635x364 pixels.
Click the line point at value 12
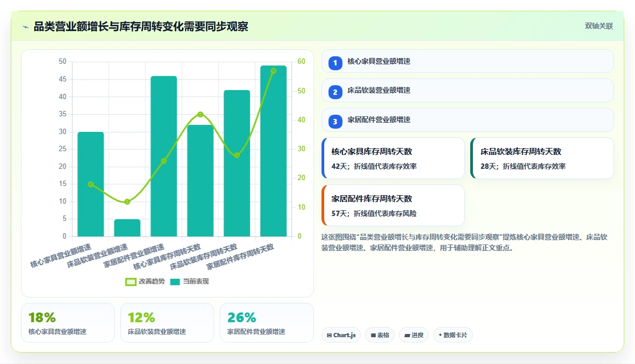point(127,202)
